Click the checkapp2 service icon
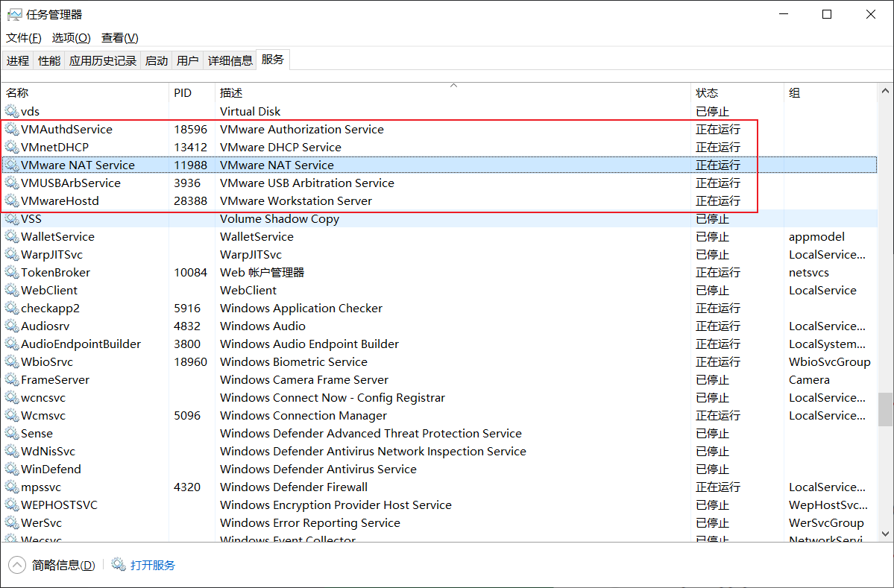Screen dimensions: 894x588 pos(12,309)
